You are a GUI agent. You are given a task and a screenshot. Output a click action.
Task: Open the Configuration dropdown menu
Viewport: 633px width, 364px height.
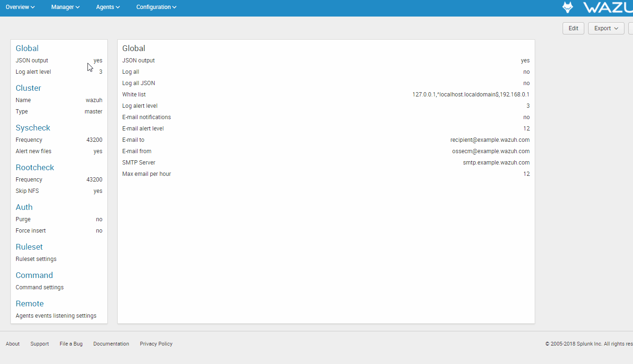click(156, 7)
